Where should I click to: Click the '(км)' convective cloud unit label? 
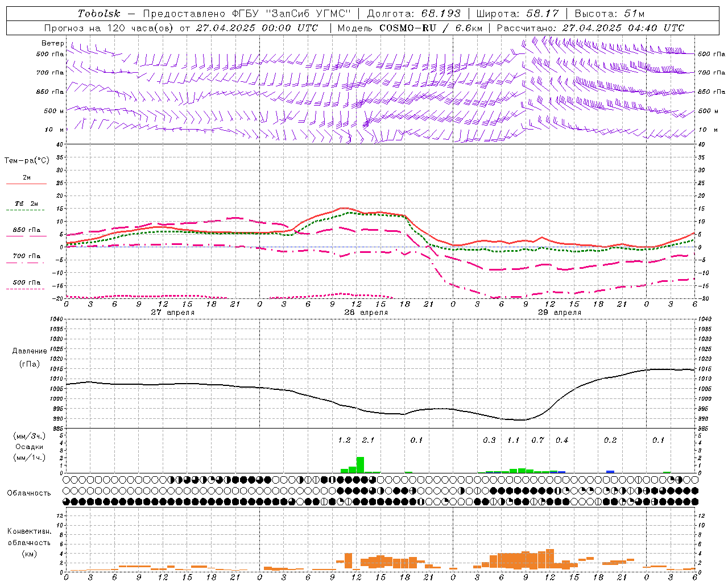point(30,554)
